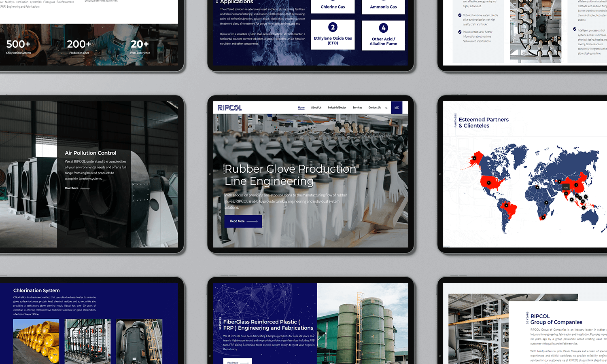Open the blue hamburger menu button
This screenshot has width=607, height=364.
point(397,108)
